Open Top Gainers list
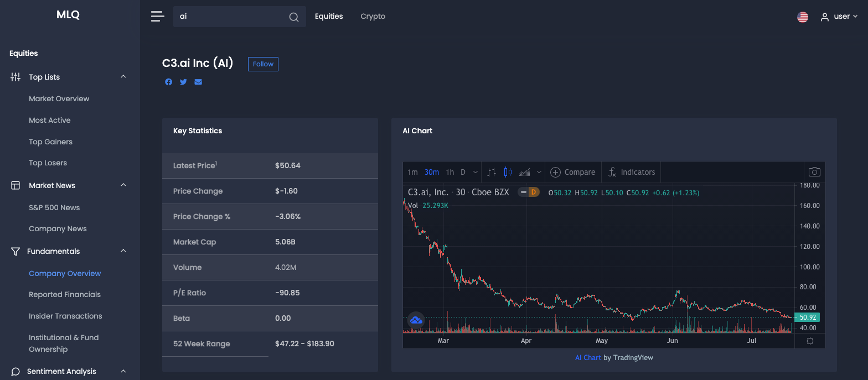This screenshot has height=380, width=868. (x=51, y=142)
